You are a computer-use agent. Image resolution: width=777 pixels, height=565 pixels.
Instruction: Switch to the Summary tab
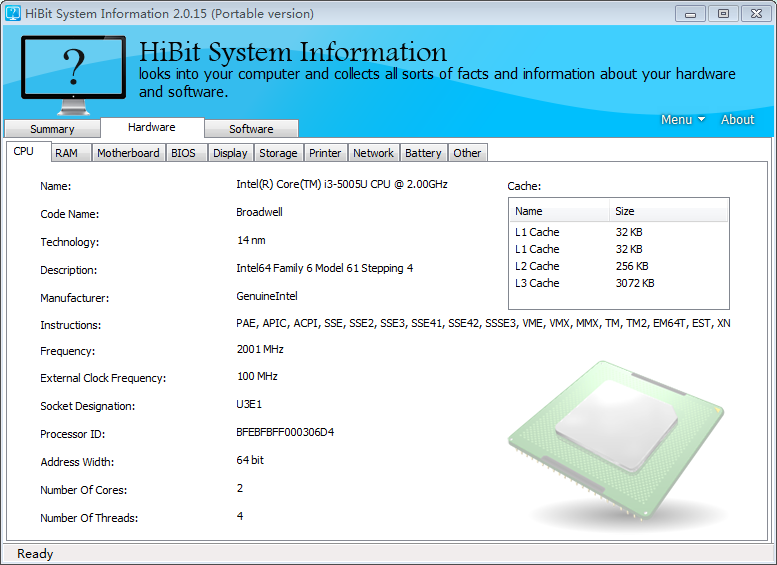click(x=52, y=129)
